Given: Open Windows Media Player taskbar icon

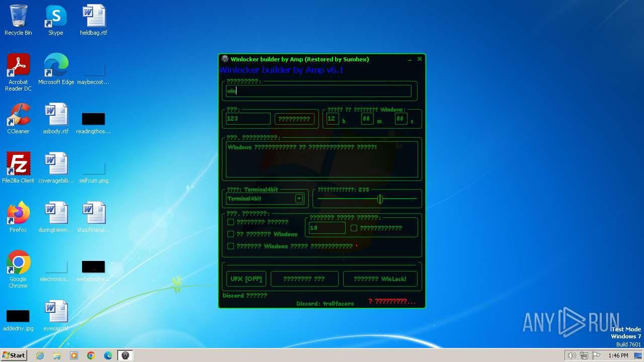Looking at the screenshot, I should [x=74, y=355].
